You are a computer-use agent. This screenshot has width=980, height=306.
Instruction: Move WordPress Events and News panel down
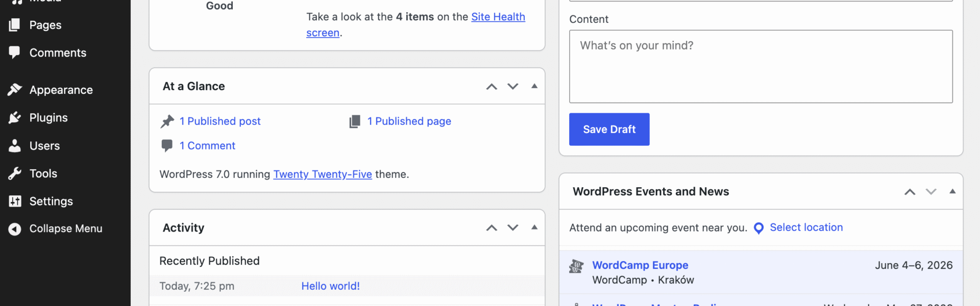pos(931,192)
